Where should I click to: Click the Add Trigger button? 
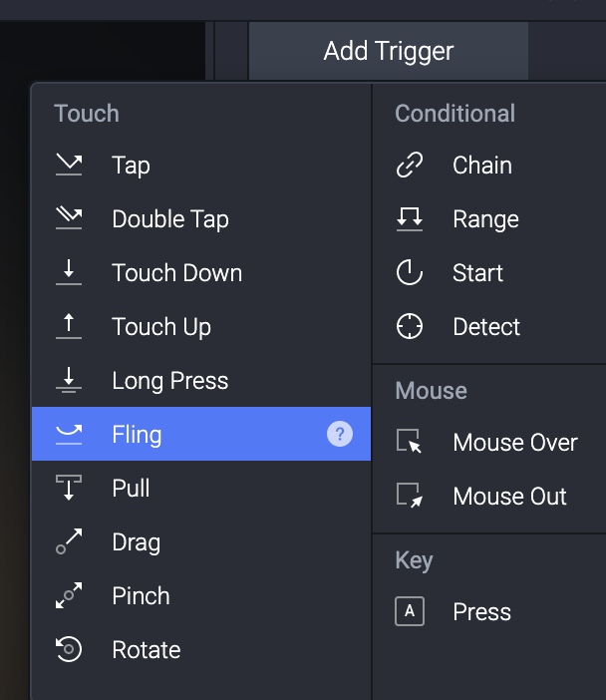click(x=389, y=51)
